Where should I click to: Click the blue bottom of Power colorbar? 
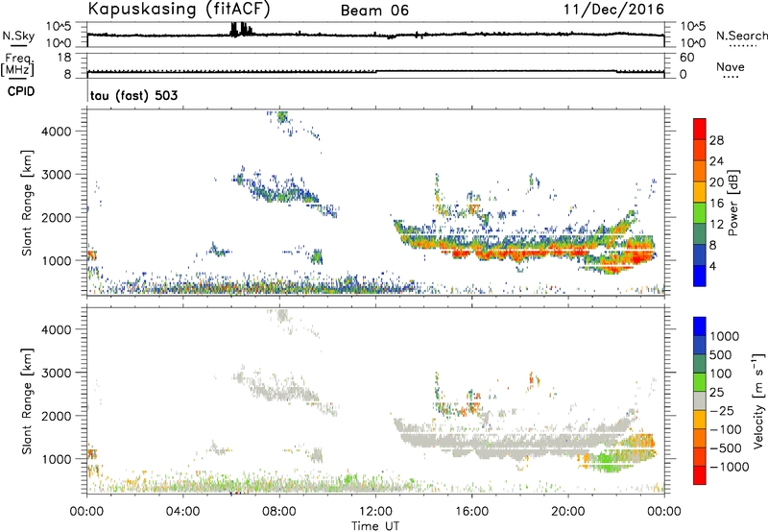(x=700, y=276)
